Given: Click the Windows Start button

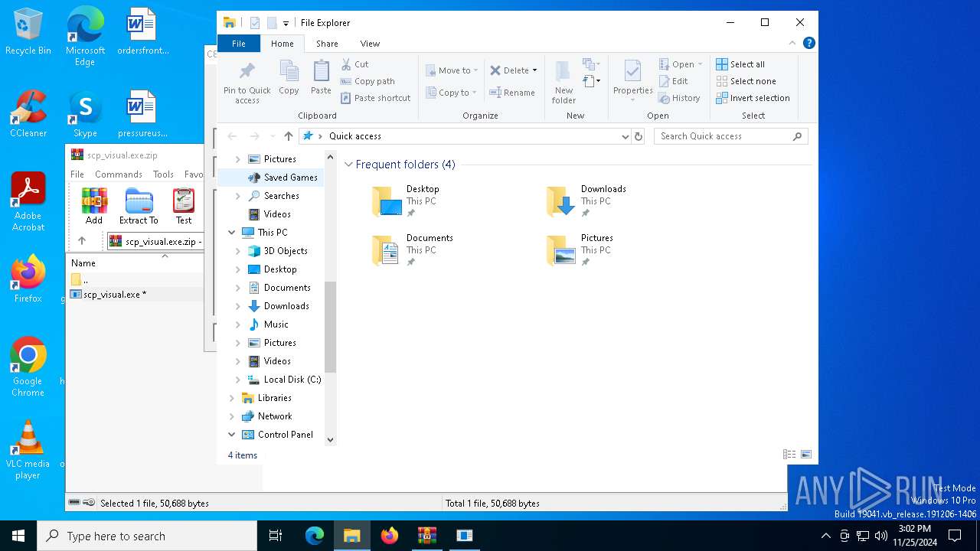Looking at the screenshot, I should [x=18, y=536].
